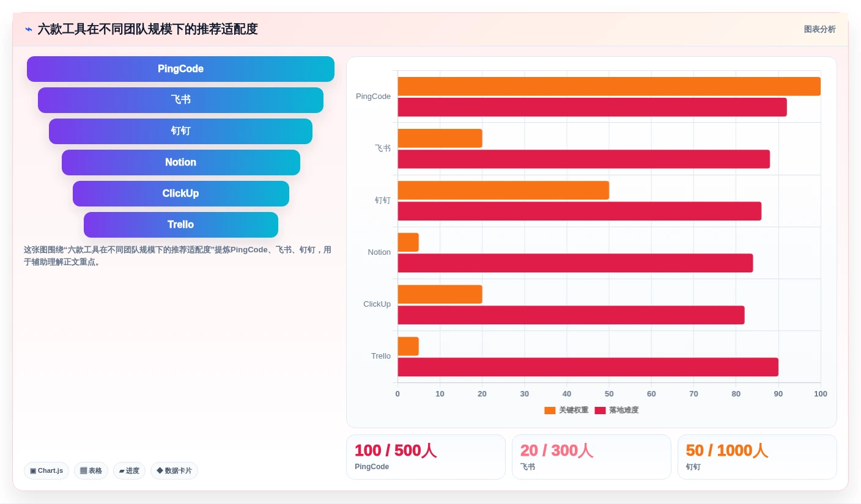861x504 pixels.
Task: Click the x-axis tick label 0
Action: [397, 394]
